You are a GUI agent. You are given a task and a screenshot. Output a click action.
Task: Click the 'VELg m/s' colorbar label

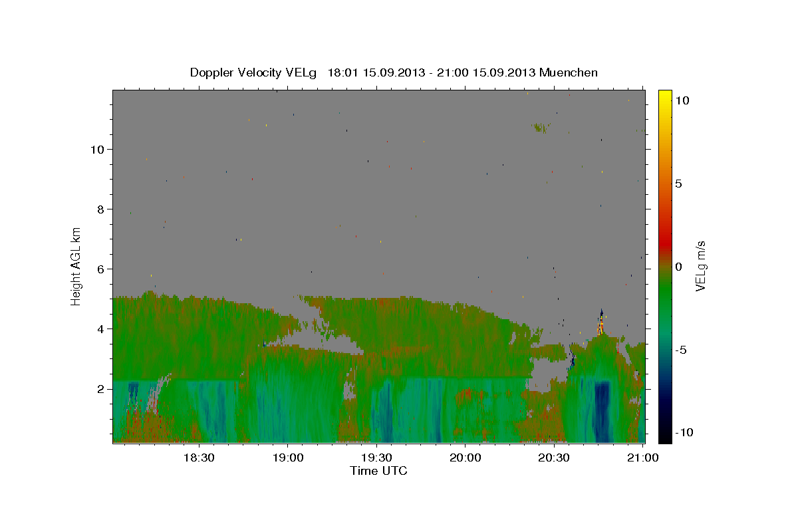coord(700,266)
